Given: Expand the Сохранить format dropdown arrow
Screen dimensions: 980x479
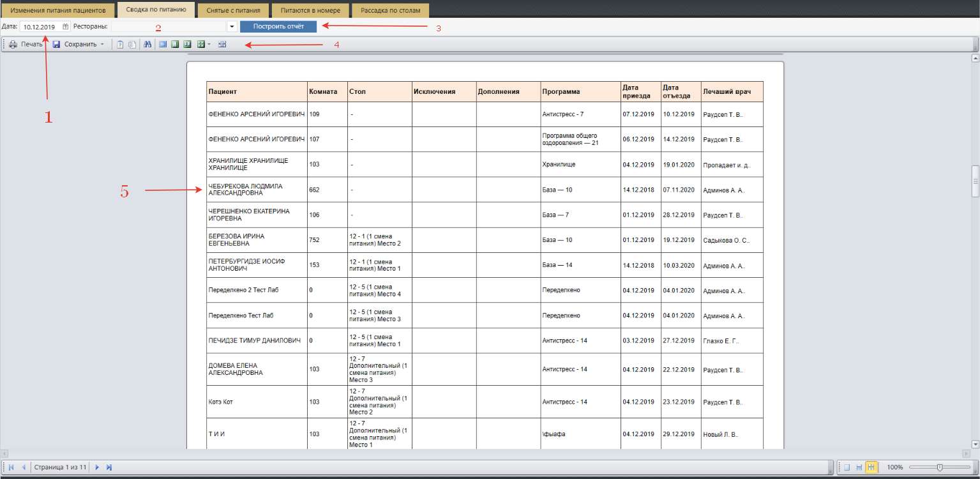Looking at the screenshot, I should [x=102, y=45].
